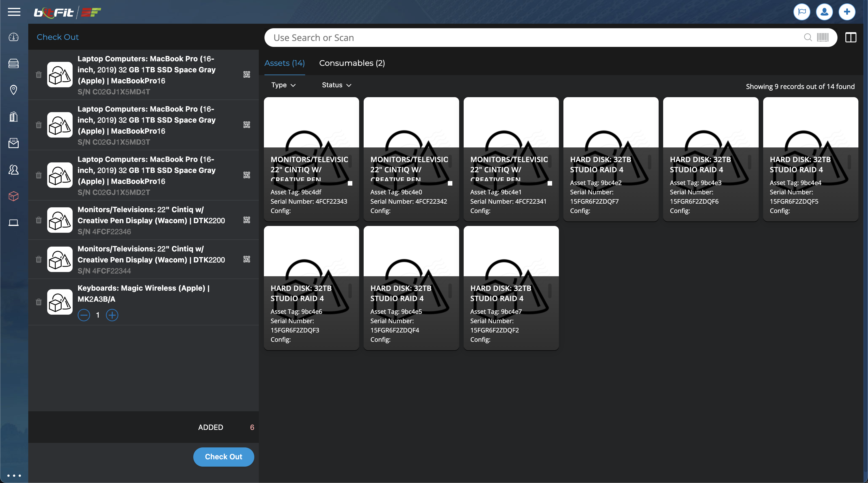Open the dashboard gauge icon in sidebar
Viewport: 868px width, 483px height.
coord(14,37)
